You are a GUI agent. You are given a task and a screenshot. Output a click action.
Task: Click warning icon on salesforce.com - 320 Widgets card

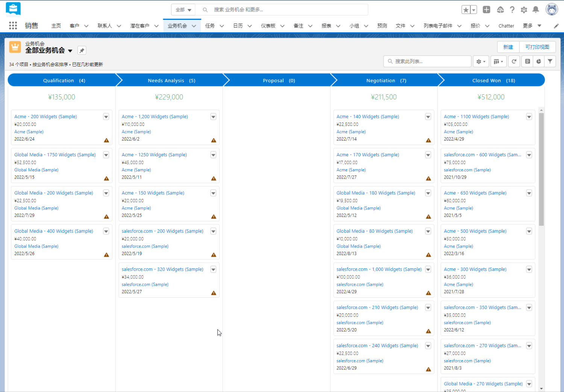pyautogui.click(x=214, y=293)
